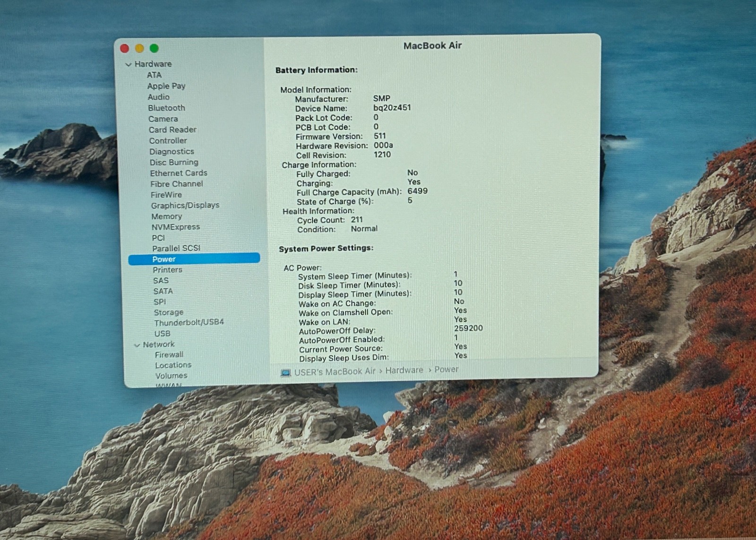Viewport: 756px width, 540px height.
Task: Open the SATA category
Action: (x=163, y=291)
